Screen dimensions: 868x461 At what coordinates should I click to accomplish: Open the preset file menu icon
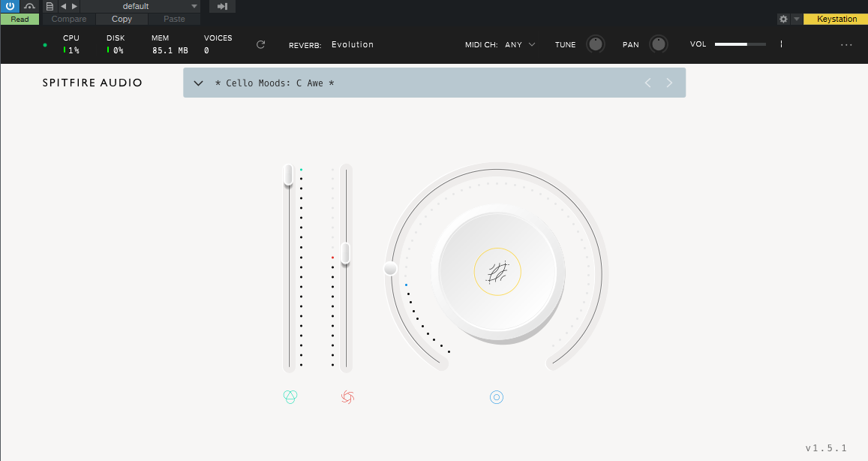tap(50, 6)
